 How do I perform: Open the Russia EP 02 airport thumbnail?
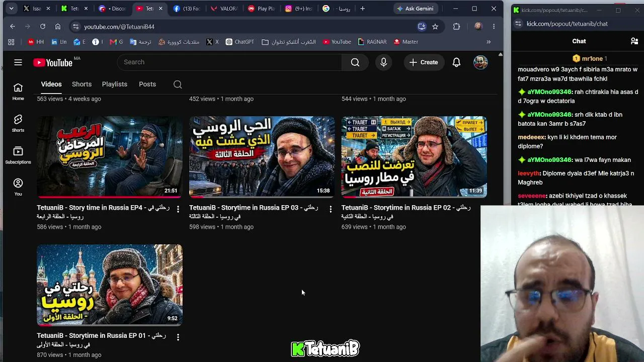pyautogui.click(x=414, y=157)
